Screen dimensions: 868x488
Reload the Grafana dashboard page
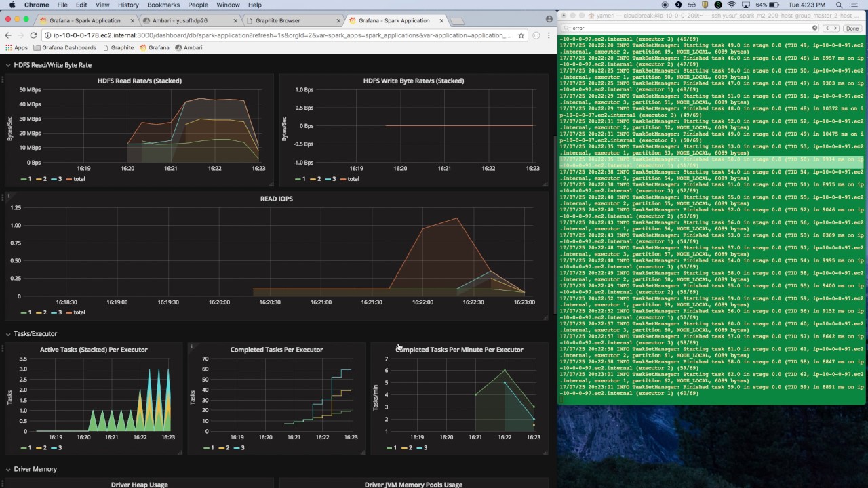point(33,35)
